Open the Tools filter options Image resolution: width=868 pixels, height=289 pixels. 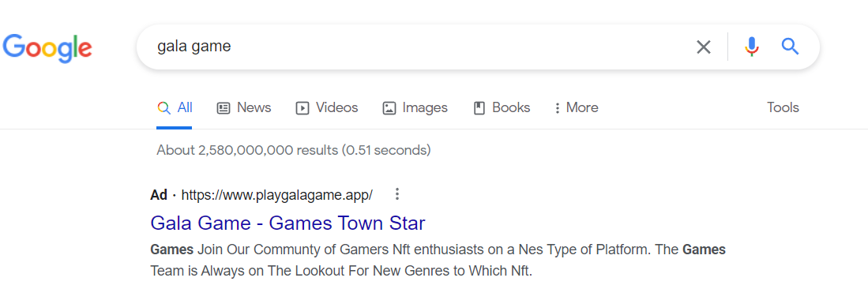coord(783,107)
